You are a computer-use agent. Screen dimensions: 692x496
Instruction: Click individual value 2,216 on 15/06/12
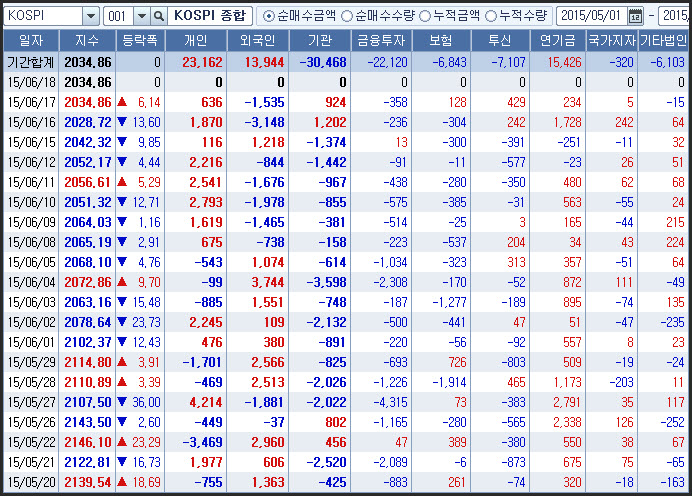point(206,162)
